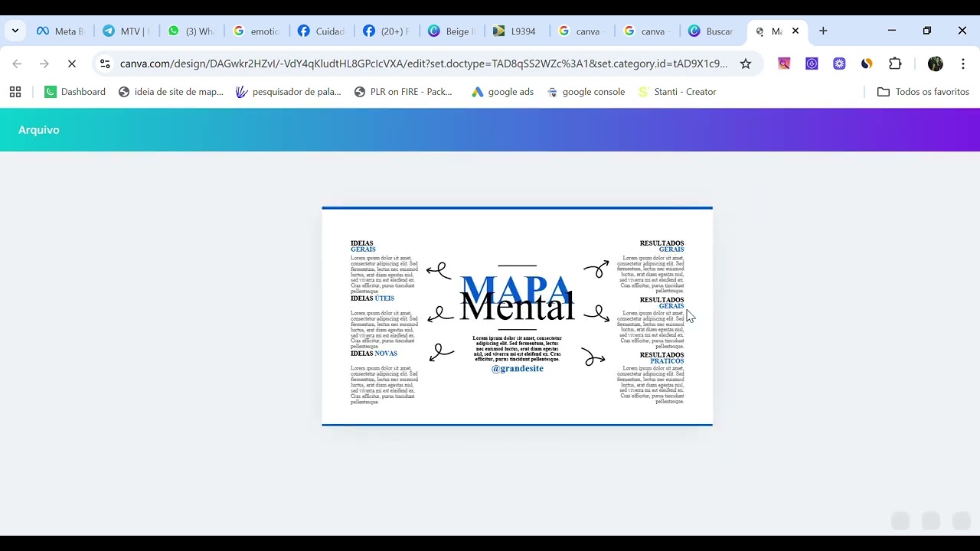Open the Chrome profile avatar

coord(936,64)
